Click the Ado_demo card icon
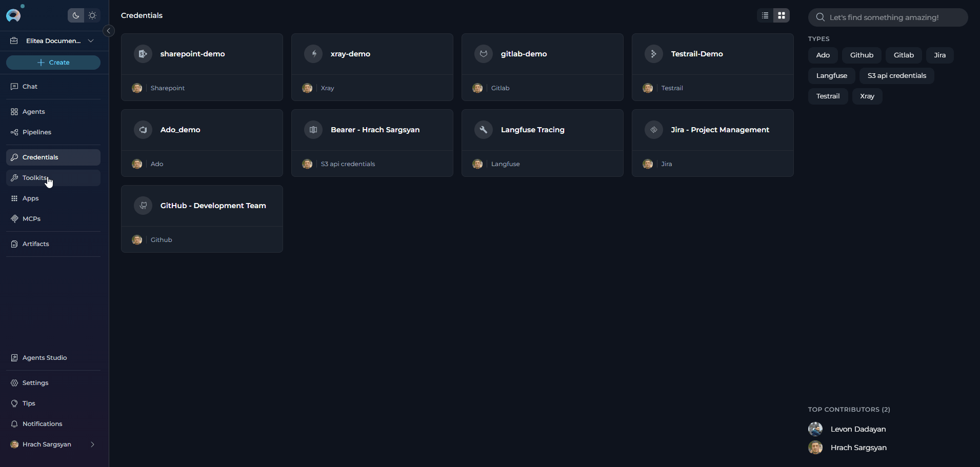Viewport: 980px width, 467px height. tap(143, 130)
